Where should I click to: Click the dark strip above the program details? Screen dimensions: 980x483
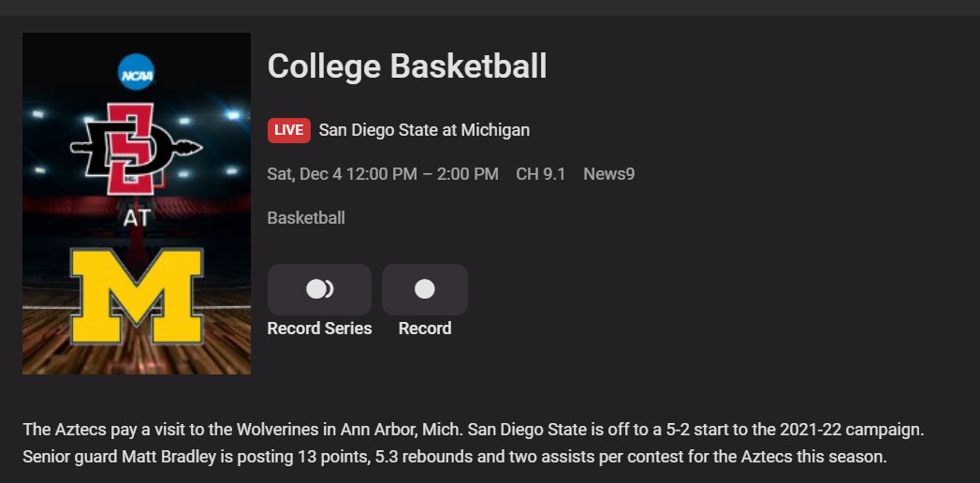[x=490, y=7]
